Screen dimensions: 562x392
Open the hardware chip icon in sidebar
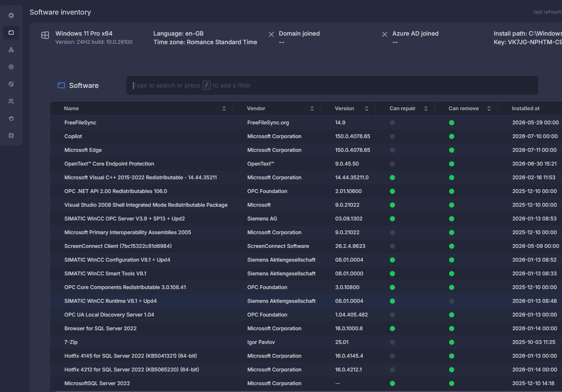point(11,15)
